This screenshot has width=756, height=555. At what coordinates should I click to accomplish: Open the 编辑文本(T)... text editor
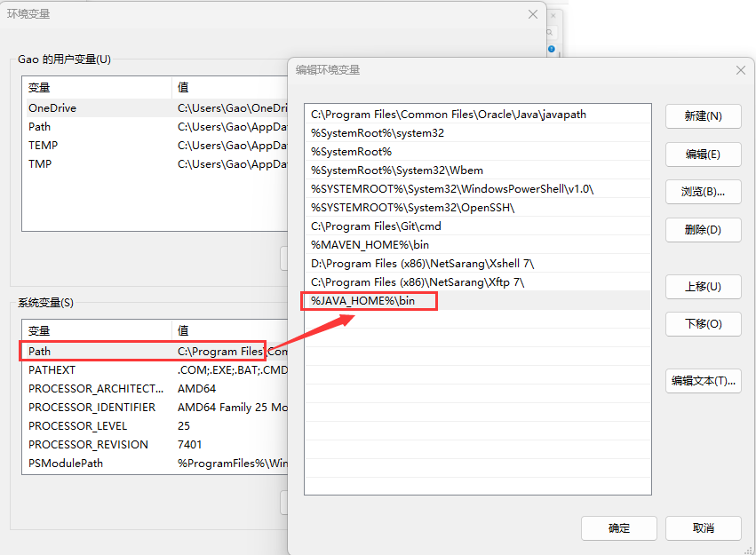point(703,381)
